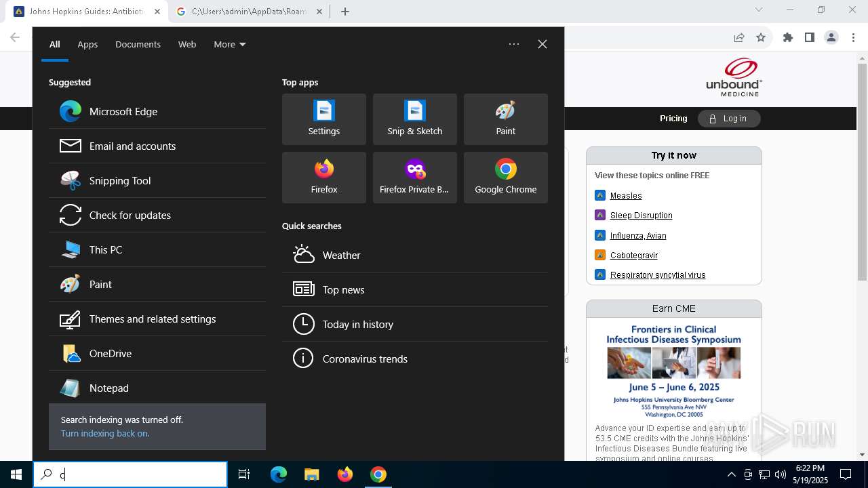Viewport: 868px width, 488px height.
Task: Click Turn indexing back on link
Action: click(x=105, y=433)
